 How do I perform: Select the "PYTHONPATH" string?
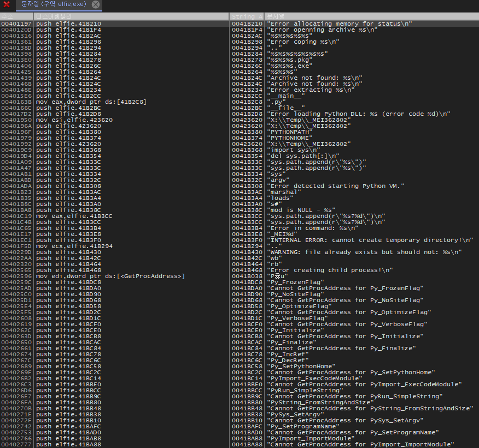click(x=290, y=132)
